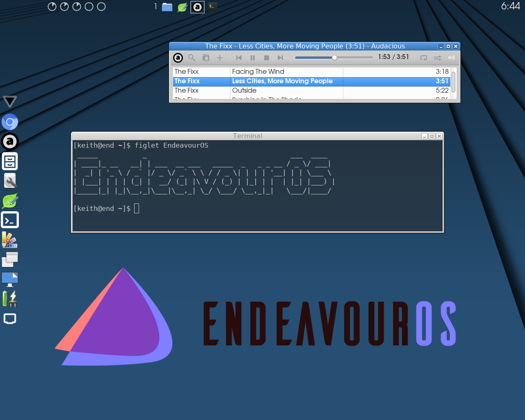Click the 1:53 / 3:51 time display
This screenshot has width=525, height=420.
pos(393,57)
